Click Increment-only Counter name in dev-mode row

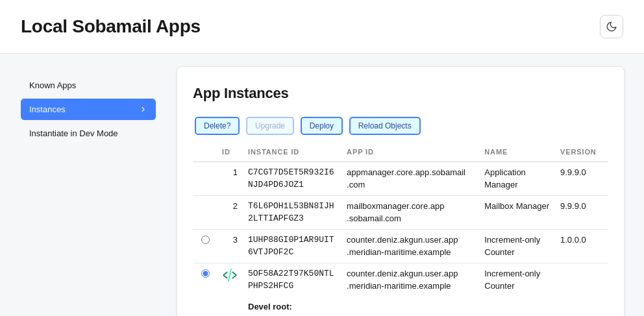pyautogui.click(x=512, y=280)
